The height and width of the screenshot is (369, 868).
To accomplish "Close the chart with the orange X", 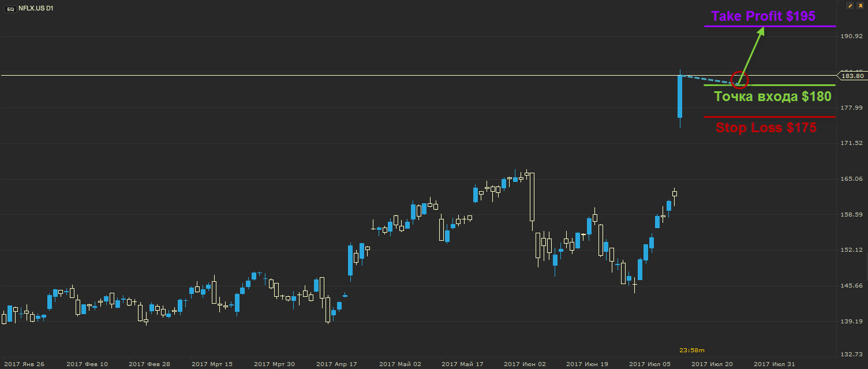I will pos(860,5).
